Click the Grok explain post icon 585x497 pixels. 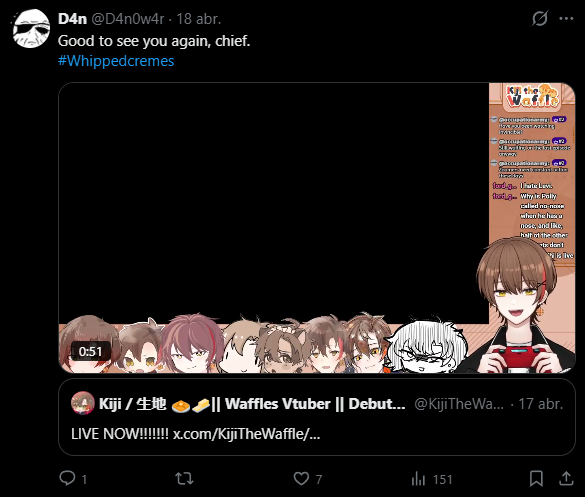click(x=539, y=18)
